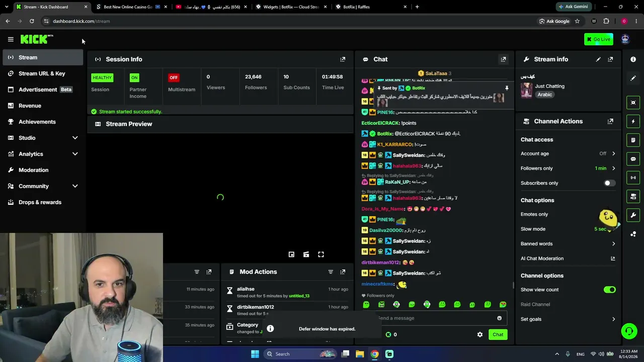Open the minecraftkms chat username

click(377, 284)
